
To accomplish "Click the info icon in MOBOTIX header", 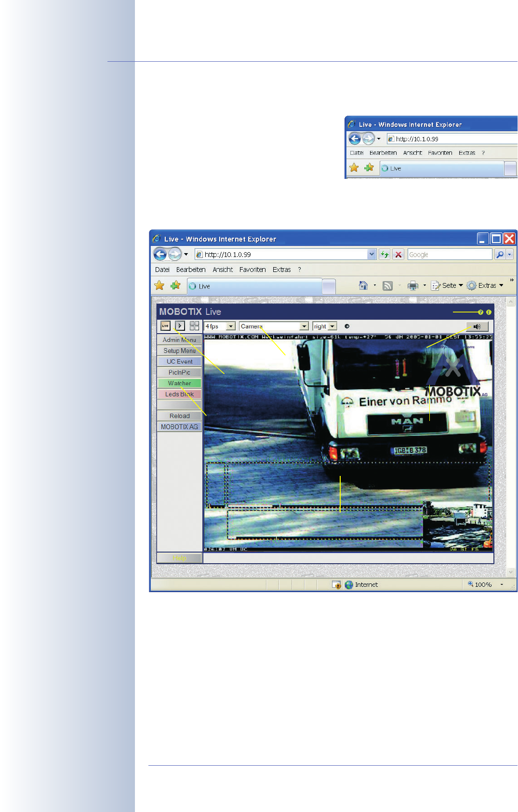I will [x=489, y=312].
